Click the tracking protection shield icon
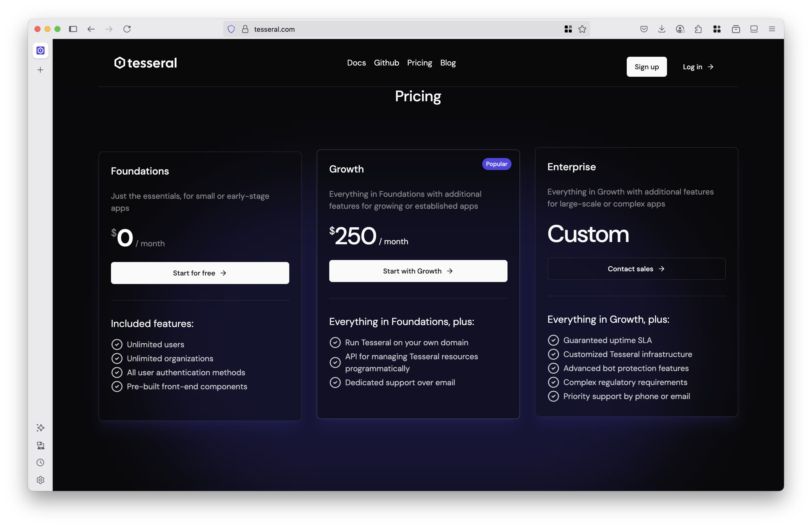 (231, 29)
